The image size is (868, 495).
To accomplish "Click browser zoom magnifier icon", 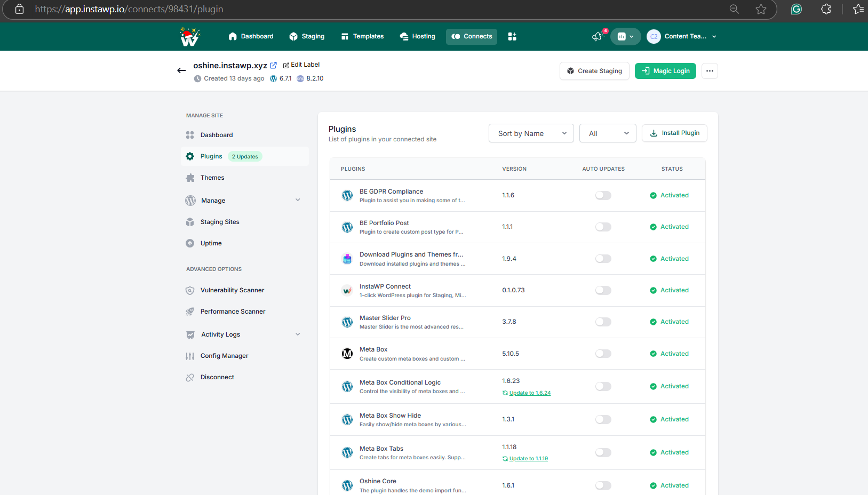I will 734,9.
